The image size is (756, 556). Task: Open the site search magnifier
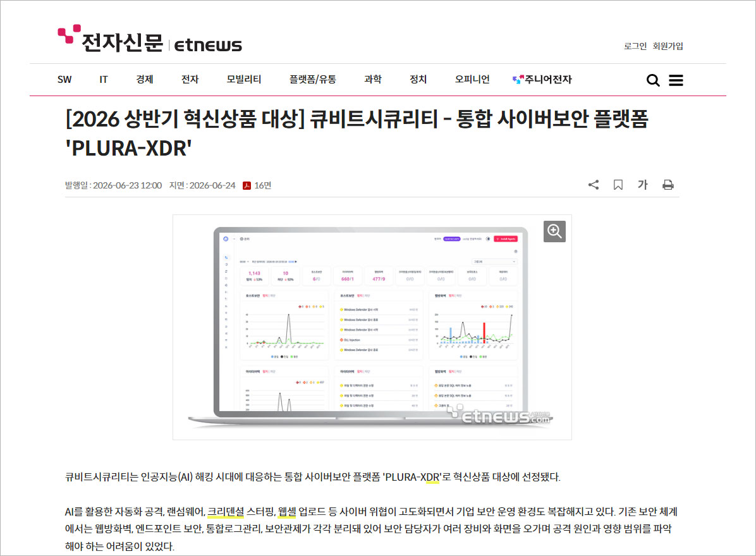pos(653,80)
